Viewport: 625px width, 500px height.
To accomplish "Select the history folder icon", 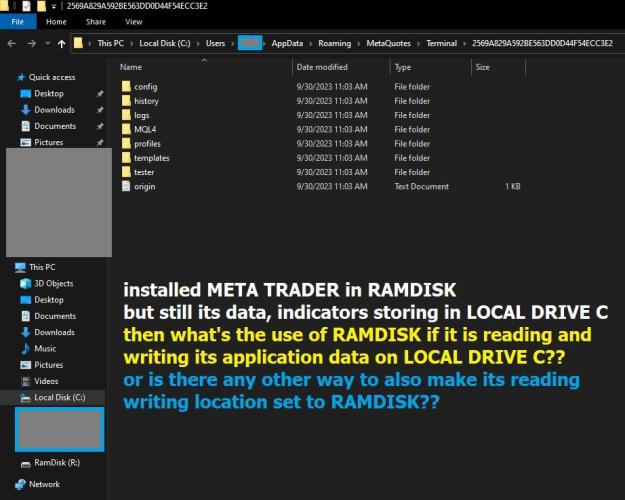I will (126, 100).
